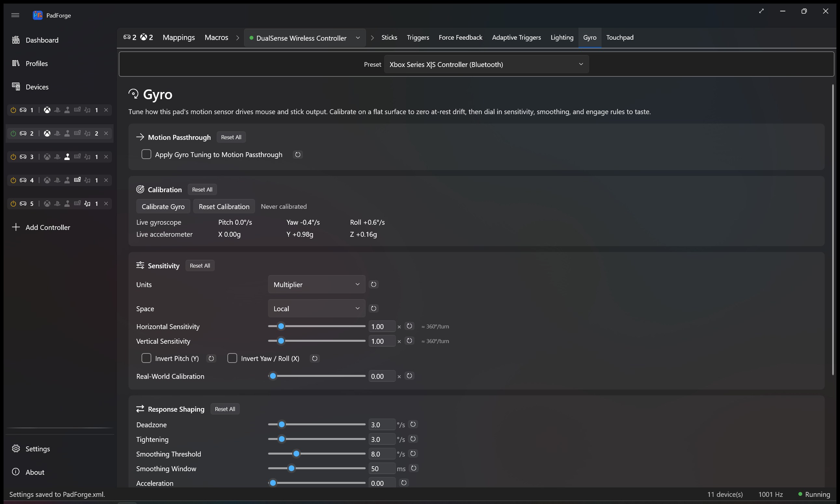Click the Horizontal Sensitivity slider
This screenshot has height=504, width=840.
[x=316, y=326]
